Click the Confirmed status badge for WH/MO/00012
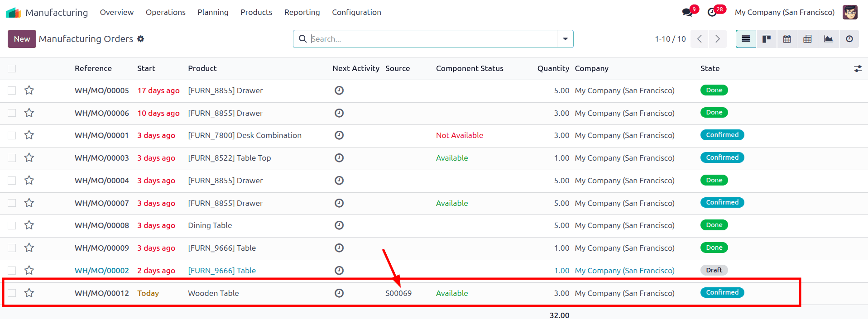Viewport: 868px width, 319px height. (x=722, y=293)
